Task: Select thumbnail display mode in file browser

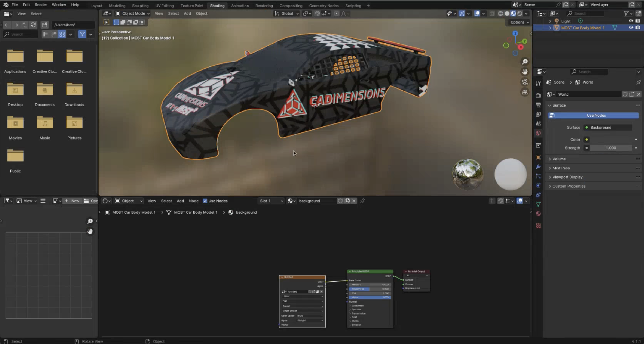Action: coord(62,34)
